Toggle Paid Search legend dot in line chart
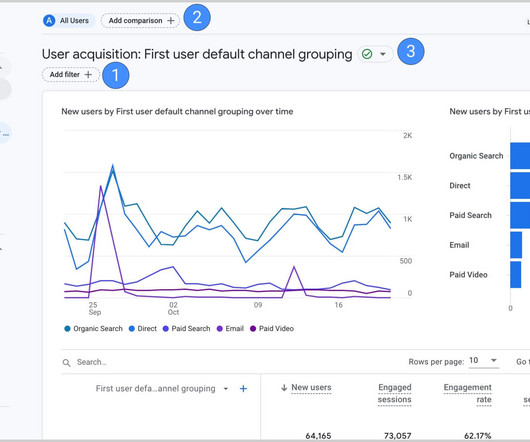The image size is (530, 442). click(x=166, y=328)
